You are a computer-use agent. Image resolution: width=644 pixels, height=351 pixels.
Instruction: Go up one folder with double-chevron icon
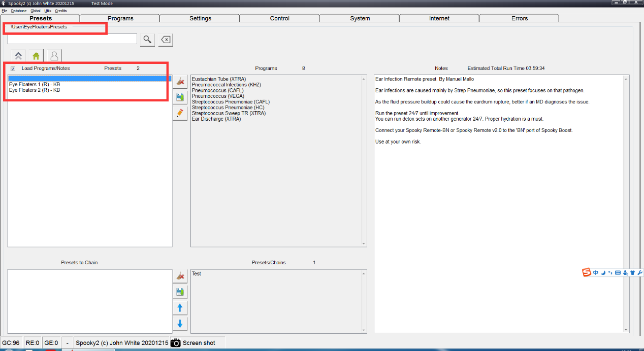tap(18, 56)
